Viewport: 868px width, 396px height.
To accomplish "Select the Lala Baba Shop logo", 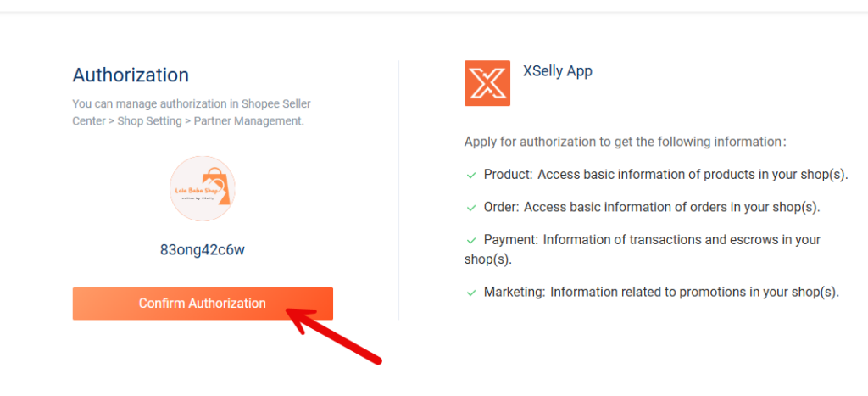I will coord(203,188).
